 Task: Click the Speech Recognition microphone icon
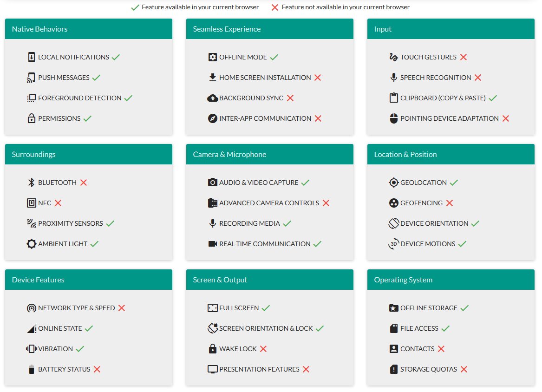(x=394, y=78)
